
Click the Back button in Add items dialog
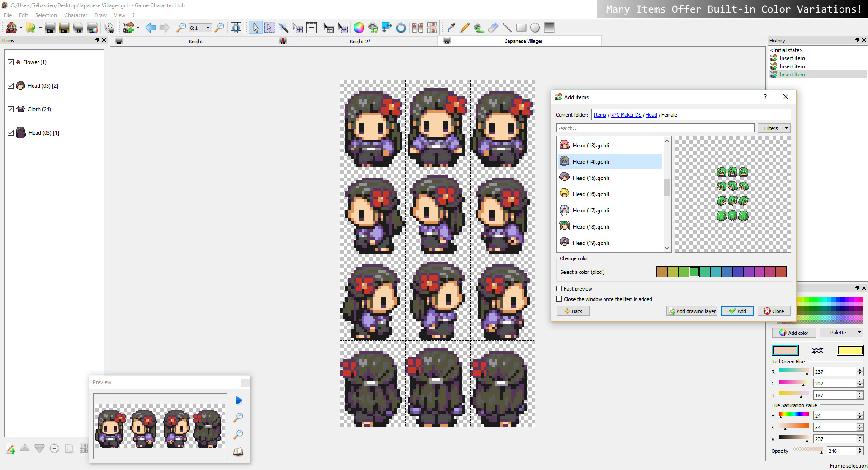pyautogui.click(x=572, y=311)
